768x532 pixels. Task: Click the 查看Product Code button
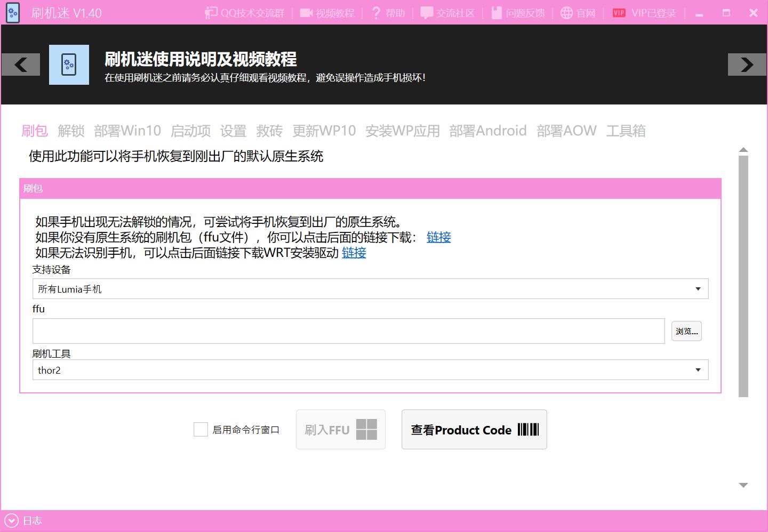pyautogui.click(x=474, y=430)
